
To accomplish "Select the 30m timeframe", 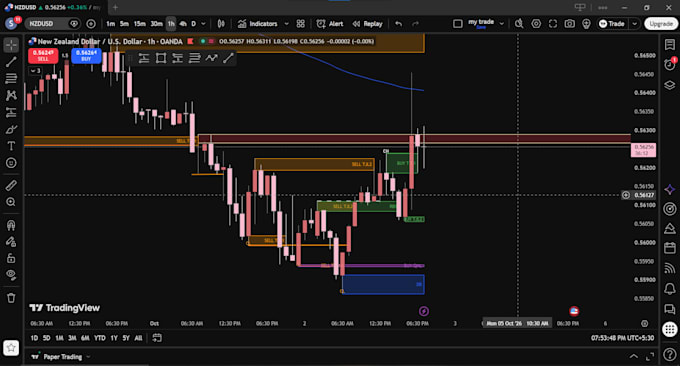I will tap(157, 24).
